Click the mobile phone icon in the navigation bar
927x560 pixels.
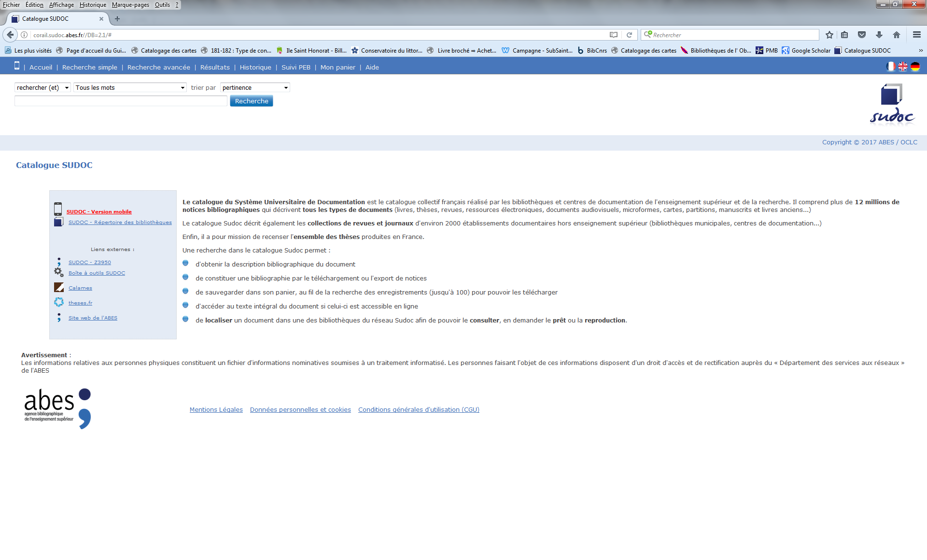pyautogui.click(x=17, y=66)
